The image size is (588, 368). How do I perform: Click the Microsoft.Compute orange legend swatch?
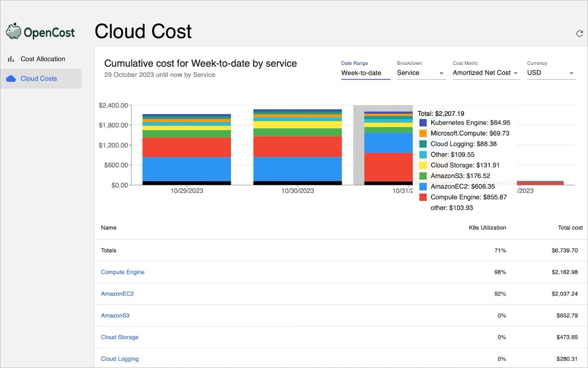(423, 133)
